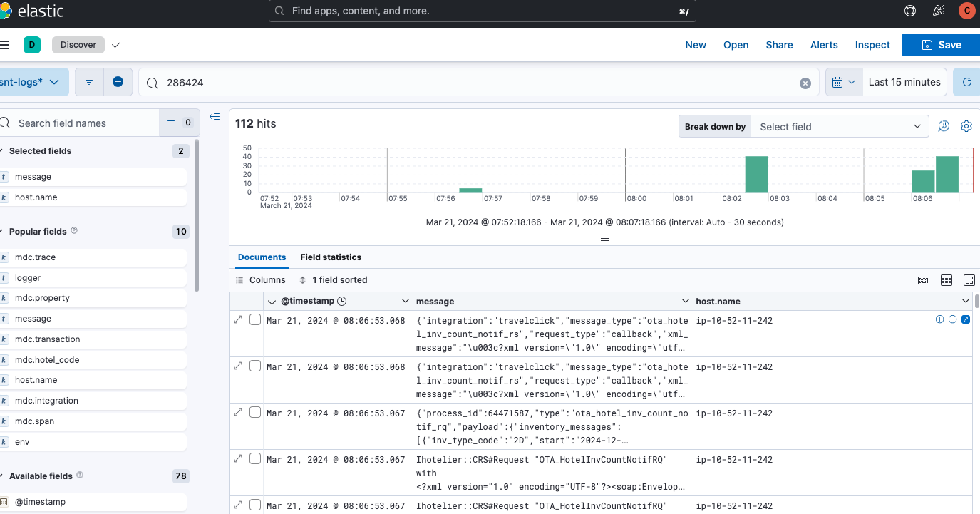
Task: Show keyboard shortcuts for the grid
Action: coord(924,280)
